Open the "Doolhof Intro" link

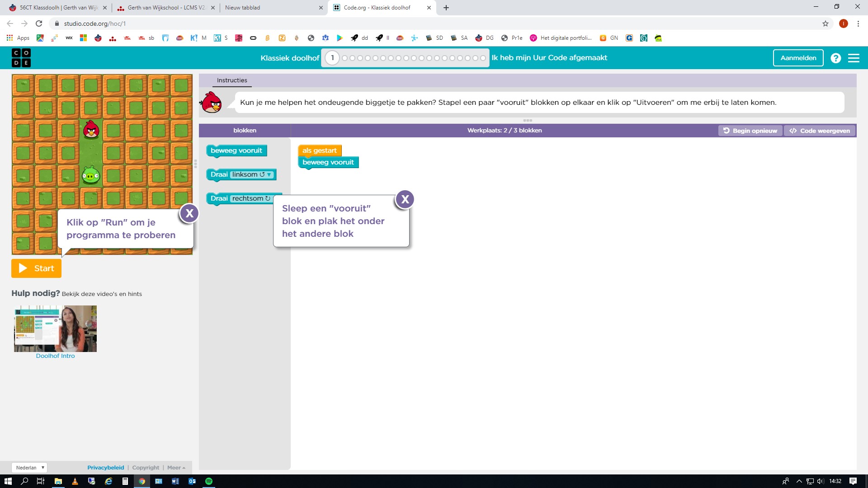pyautogui.click(x=55, y=356)
